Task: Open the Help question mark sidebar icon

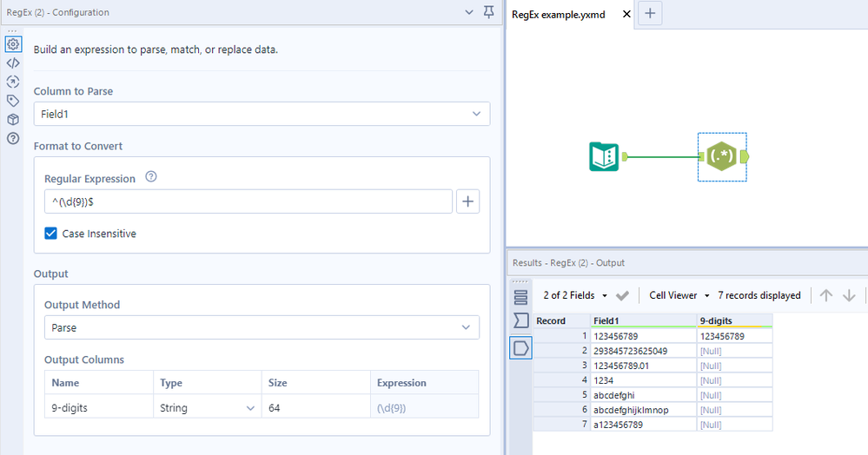Action: click(x=13, y=138)
